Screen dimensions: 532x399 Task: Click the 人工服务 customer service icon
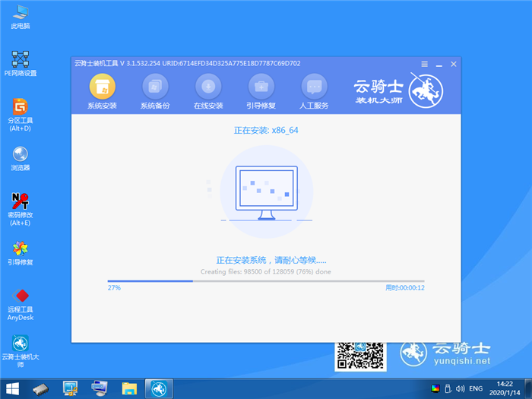click(x=314, y=91)
